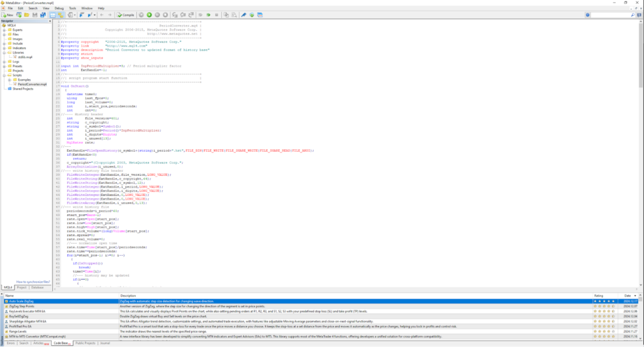Select the 'Range Levels' row
This screenshot has width=644, height=347.
320,331
